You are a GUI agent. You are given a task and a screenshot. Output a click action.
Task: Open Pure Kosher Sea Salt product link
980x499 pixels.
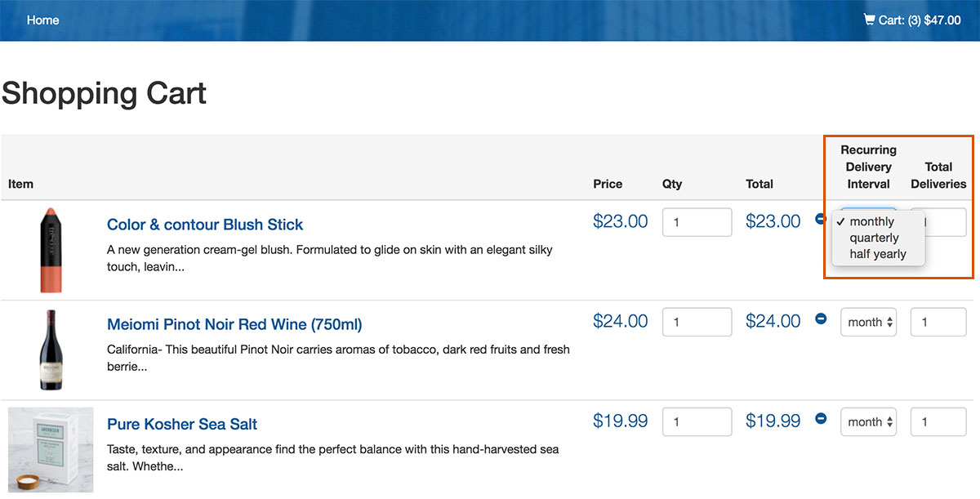(182, 425)
